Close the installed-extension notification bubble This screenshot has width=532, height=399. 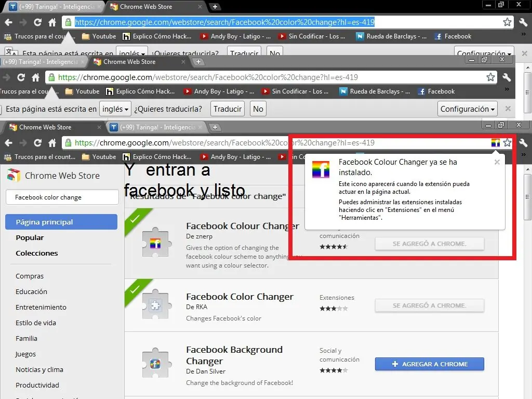(497, 162)
